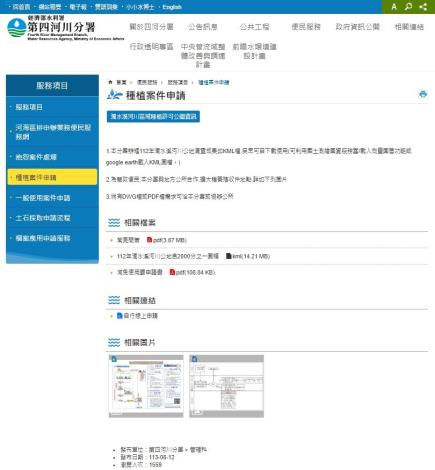This screenshot has height=470, width=435.
Task: Click the home icon in the breadcrumb
Action: pyautogui.click(x=110, y=82)
